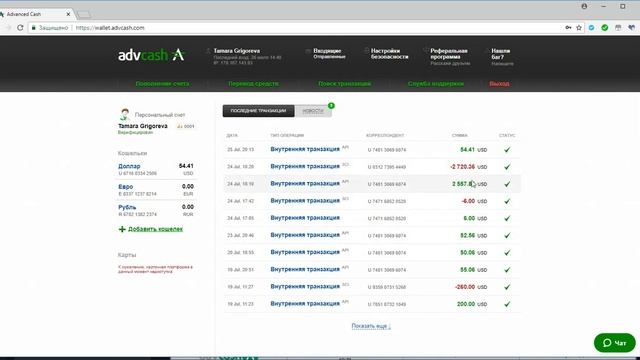Click the 200.00 USD amount cell
Viewport: 640px width, 360px height.
pyautogui.click(x=472, y=304)
